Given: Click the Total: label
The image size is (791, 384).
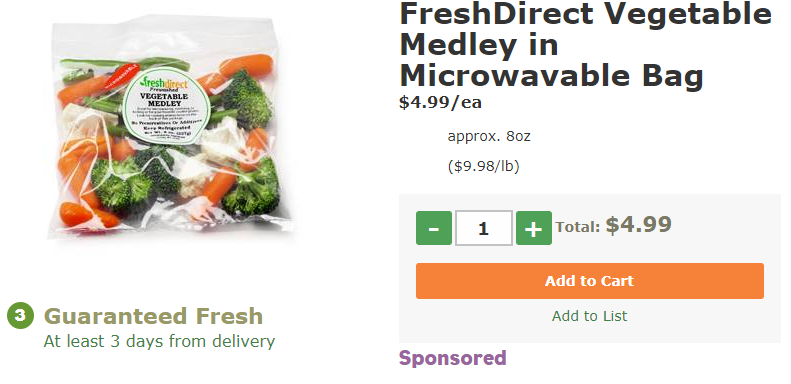Looking at the screenshot, I should tap(578, 227).
